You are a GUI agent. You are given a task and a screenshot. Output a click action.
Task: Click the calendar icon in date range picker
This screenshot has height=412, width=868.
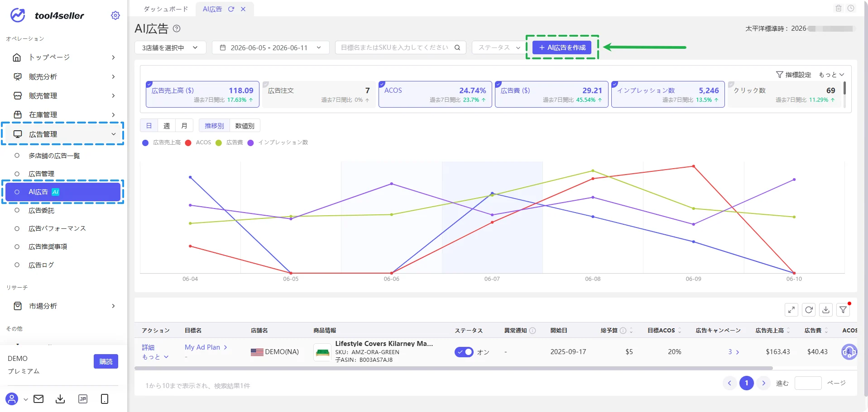coord(223,47)
